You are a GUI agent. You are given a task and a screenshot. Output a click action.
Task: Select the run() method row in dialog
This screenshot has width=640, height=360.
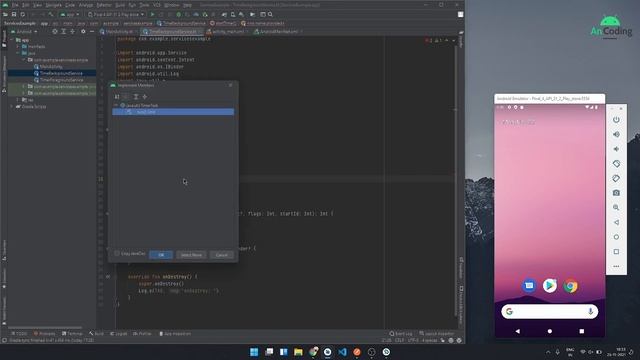pyautogui.click(x=173, y=112)
